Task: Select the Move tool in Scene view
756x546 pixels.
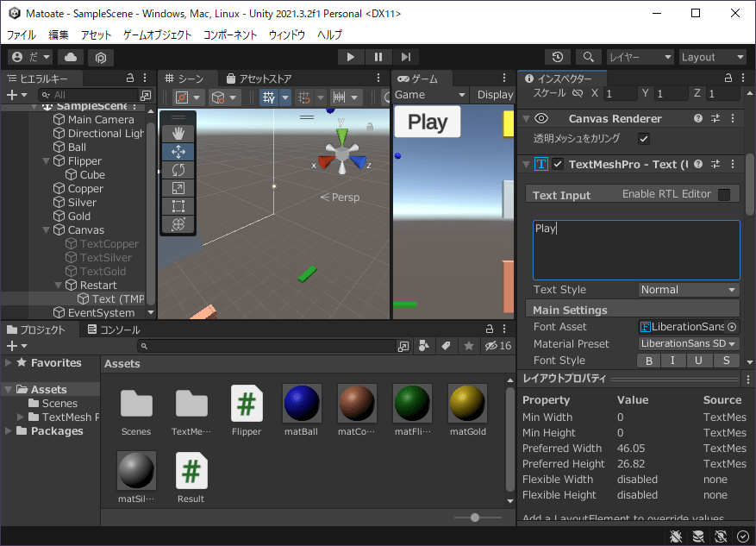Action: coord(178,152)
